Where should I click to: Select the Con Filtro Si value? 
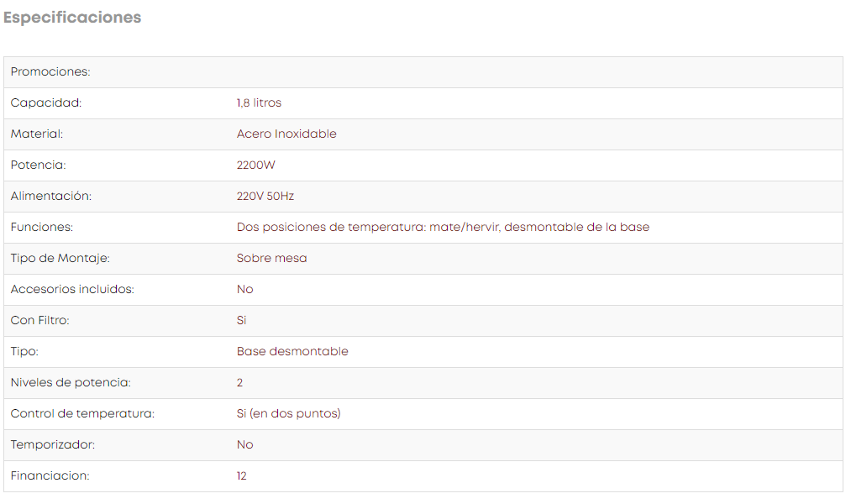point(241,320)
